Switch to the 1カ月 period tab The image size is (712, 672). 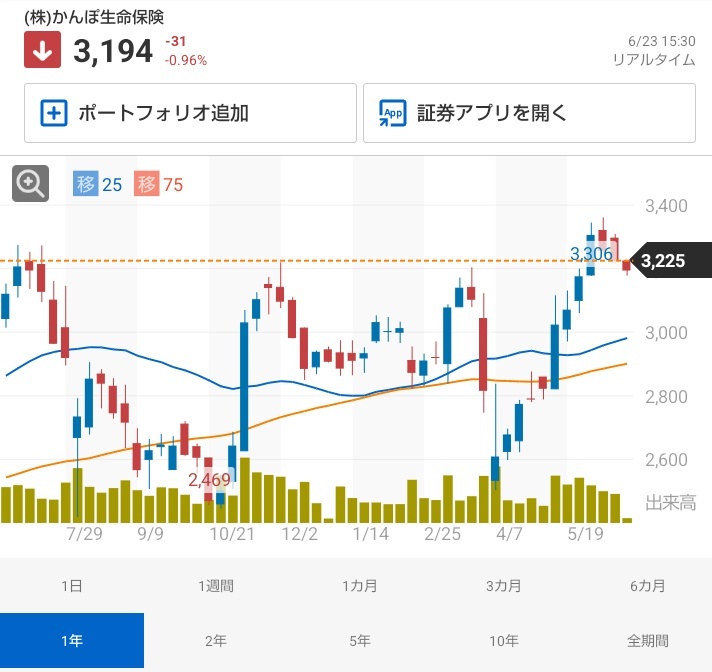pyautogui.click(x=360, y=586)
